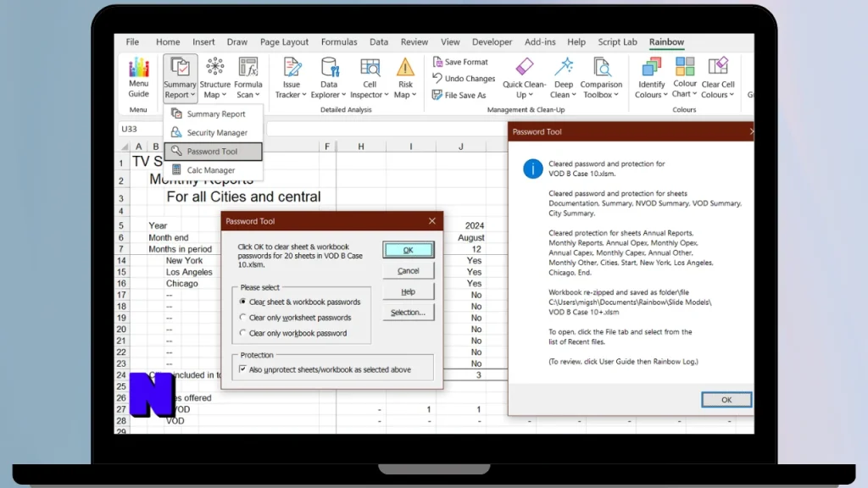
Task: Open the Menu Guide icon
Action: click(x=138, y=77)
